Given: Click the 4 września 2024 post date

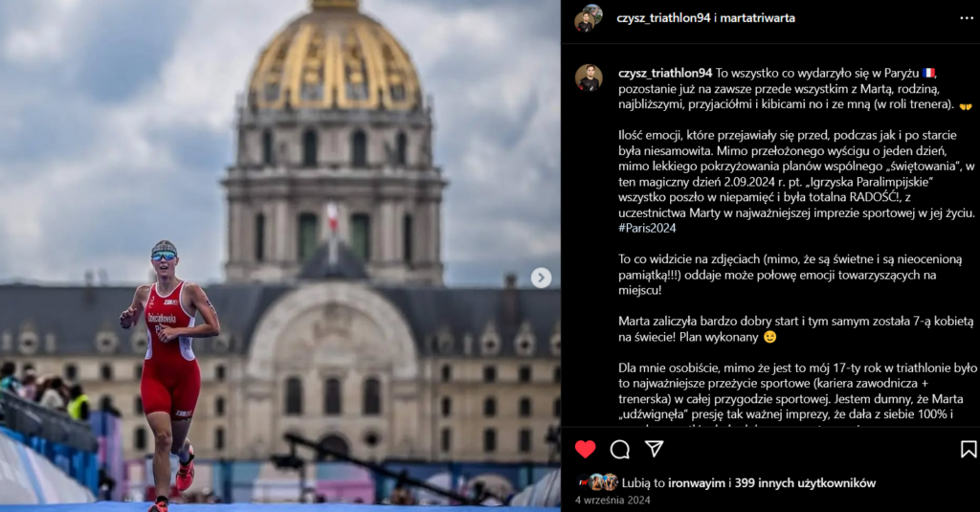Looking at the screenshot, I should click(x=612, y=501).
